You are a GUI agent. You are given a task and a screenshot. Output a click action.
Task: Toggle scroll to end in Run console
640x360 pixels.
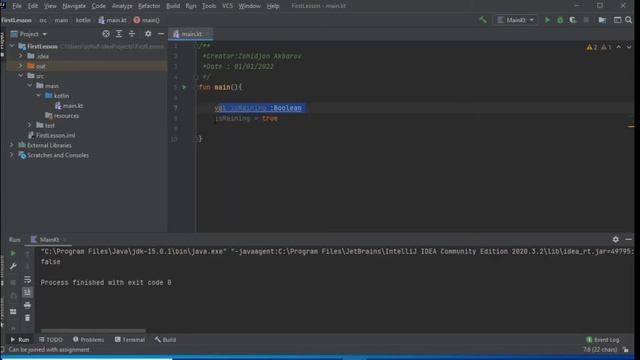[27, 292]
